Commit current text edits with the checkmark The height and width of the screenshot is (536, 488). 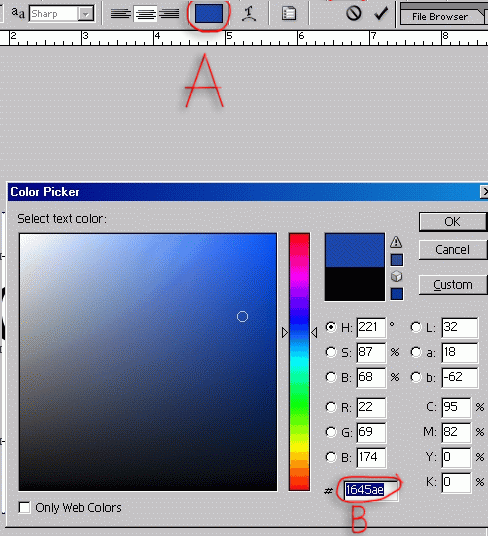point(381,13)
